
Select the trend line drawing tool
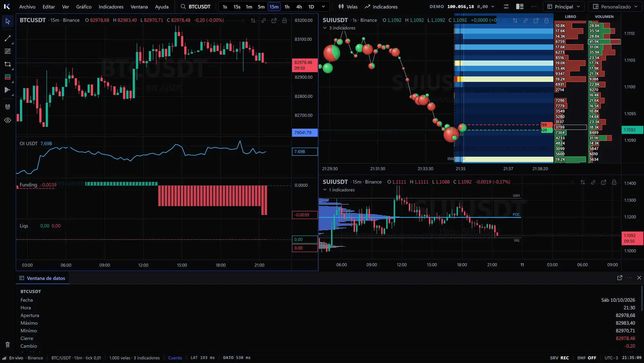point(8,38)
